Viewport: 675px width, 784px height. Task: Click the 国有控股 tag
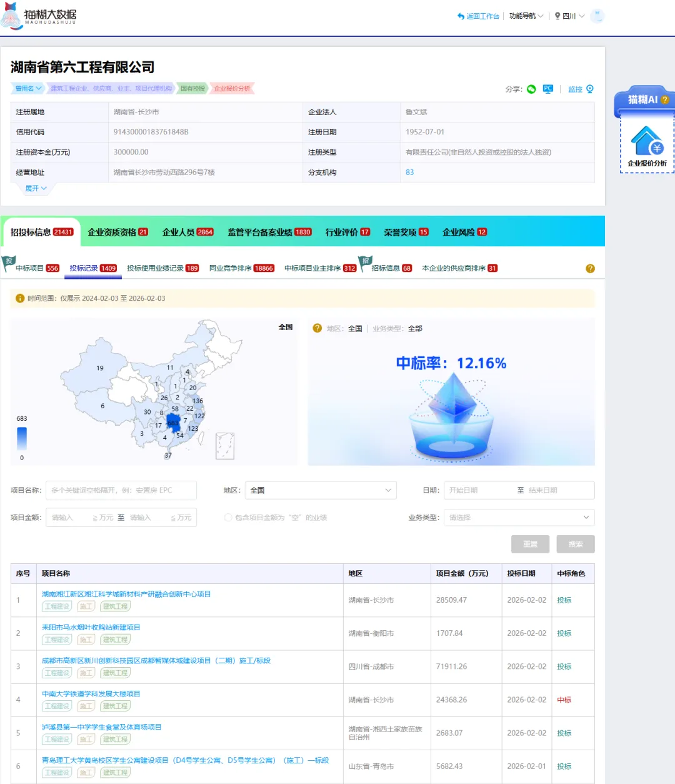tap(192, 89)
